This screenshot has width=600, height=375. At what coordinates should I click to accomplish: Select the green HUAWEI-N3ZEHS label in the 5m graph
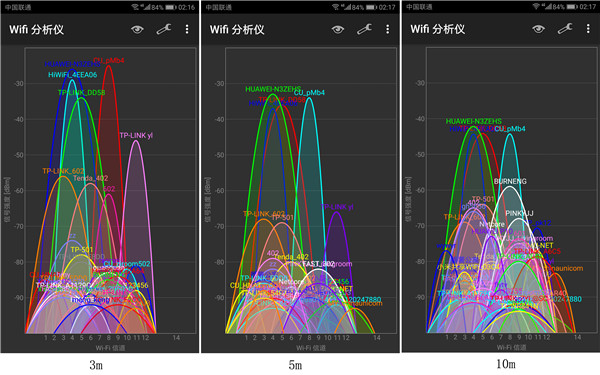point(273,89)
